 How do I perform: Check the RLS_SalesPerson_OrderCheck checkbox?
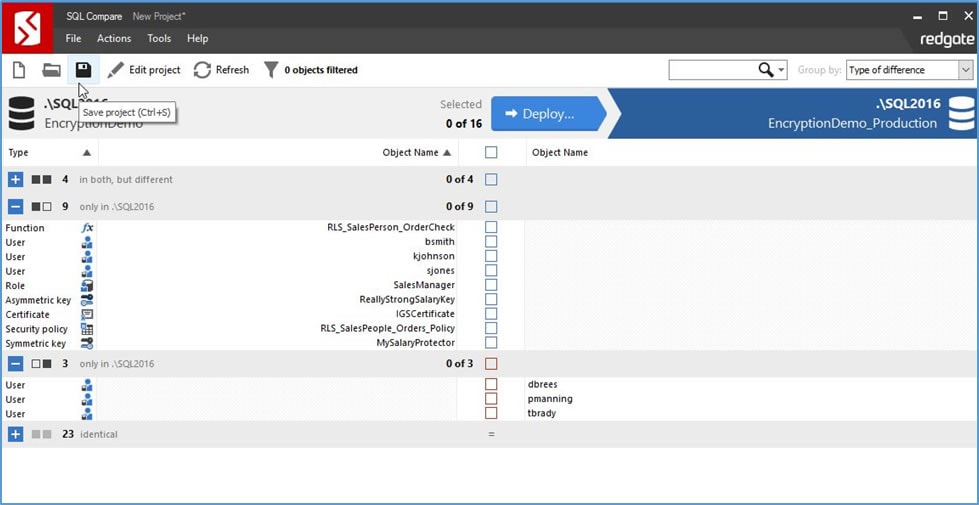pos(491,227)
